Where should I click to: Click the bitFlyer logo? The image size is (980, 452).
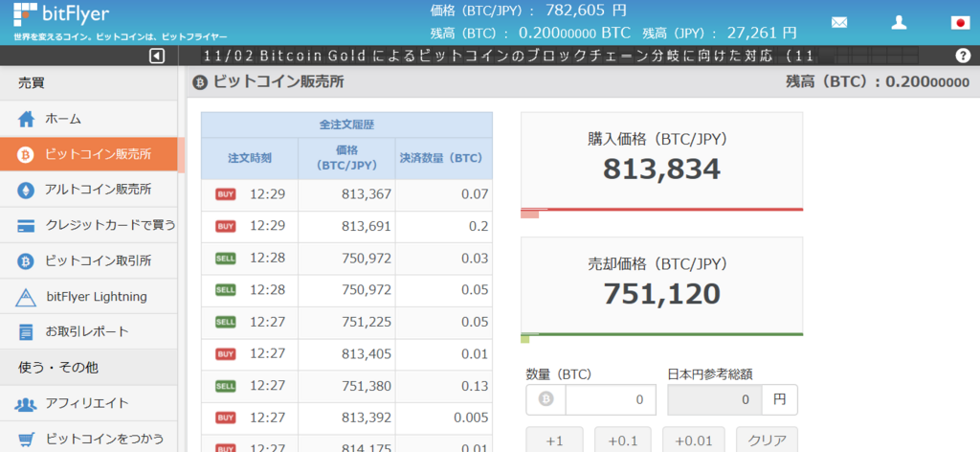pos(61,13)
